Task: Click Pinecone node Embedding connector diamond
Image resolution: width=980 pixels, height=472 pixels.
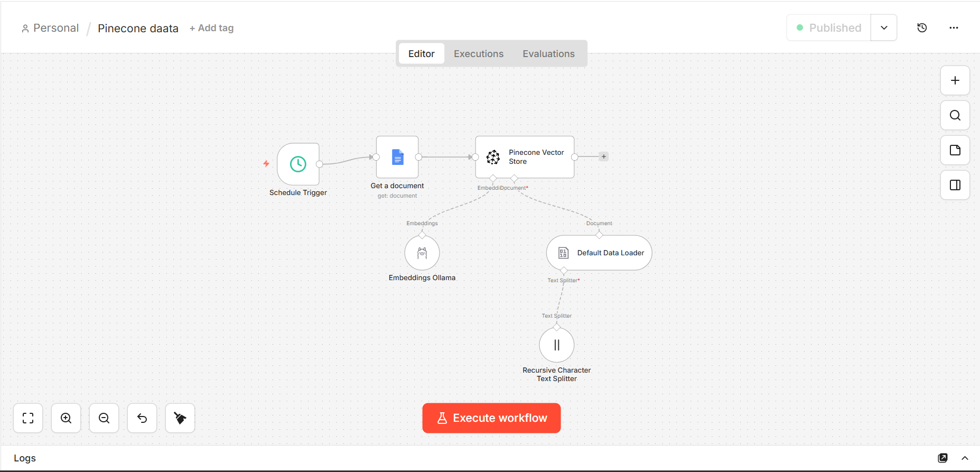Action: (x=493, y=178)
